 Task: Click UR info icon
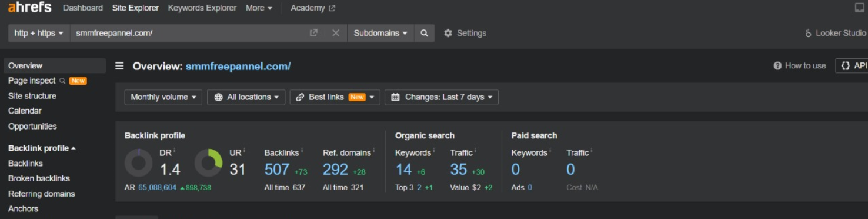coord(244,151)
